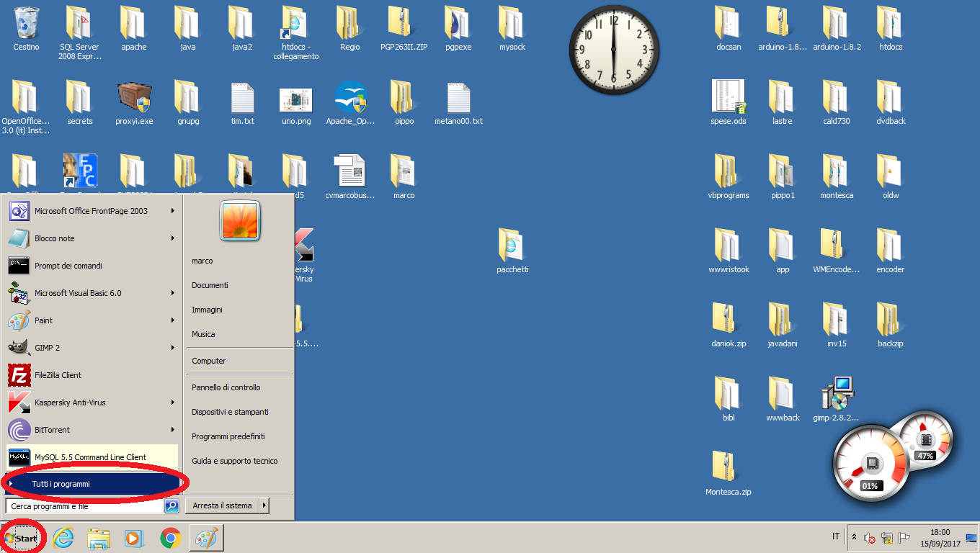Select Dispositivi e stampanti in the Start menu
Viewport: 980px width, 553px height.
coord(230,412)
